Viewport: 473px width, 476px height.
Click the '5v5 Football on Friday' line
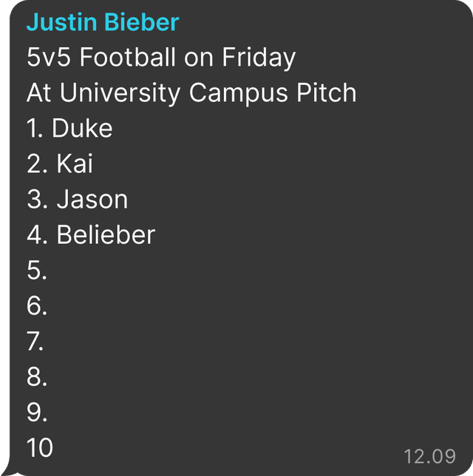click(x=161, y=58)
